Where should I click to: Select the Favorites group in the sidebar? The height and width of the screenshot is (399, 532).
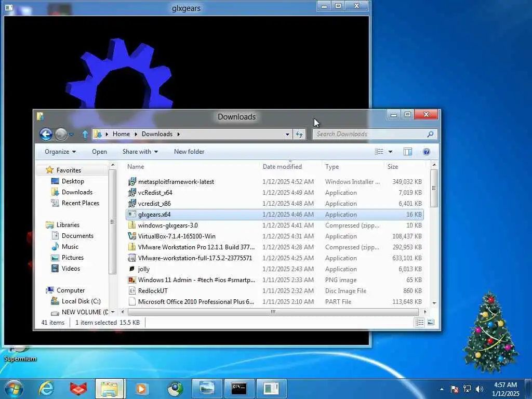69,170
